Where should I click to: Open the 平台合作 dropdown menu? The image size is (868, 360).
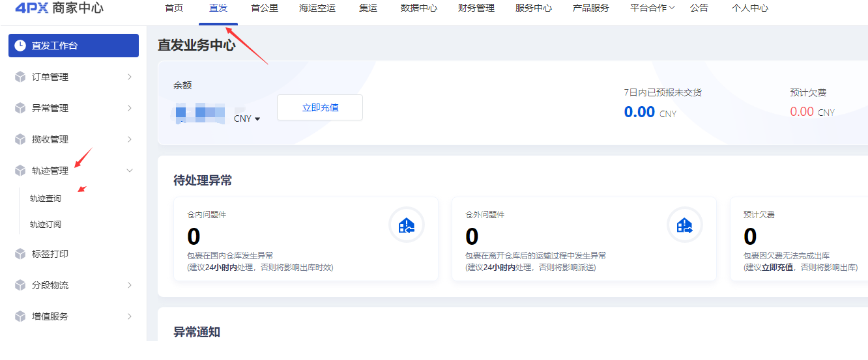[652, 8]
